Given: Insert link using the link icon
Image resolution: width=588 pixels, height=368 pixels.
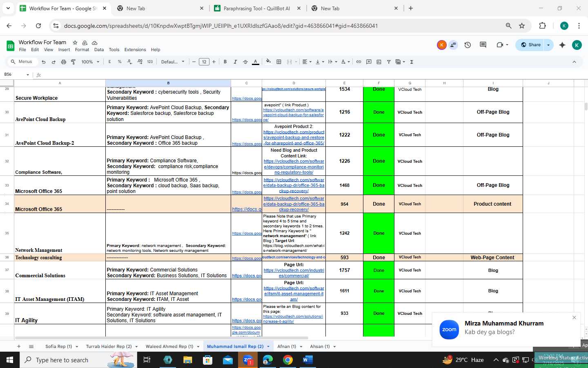Looking at the screenshot, I should coord(359,62).
